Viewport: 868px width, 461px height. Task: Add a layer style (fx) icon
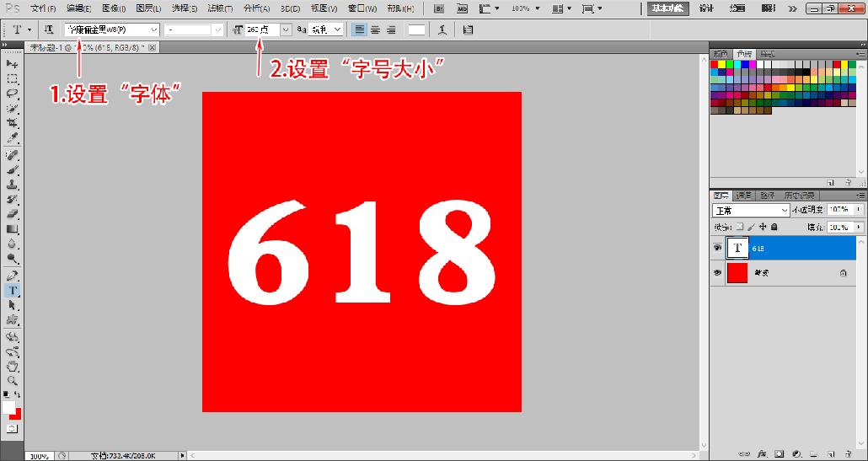pyautogui.click(x=762, y=453)
